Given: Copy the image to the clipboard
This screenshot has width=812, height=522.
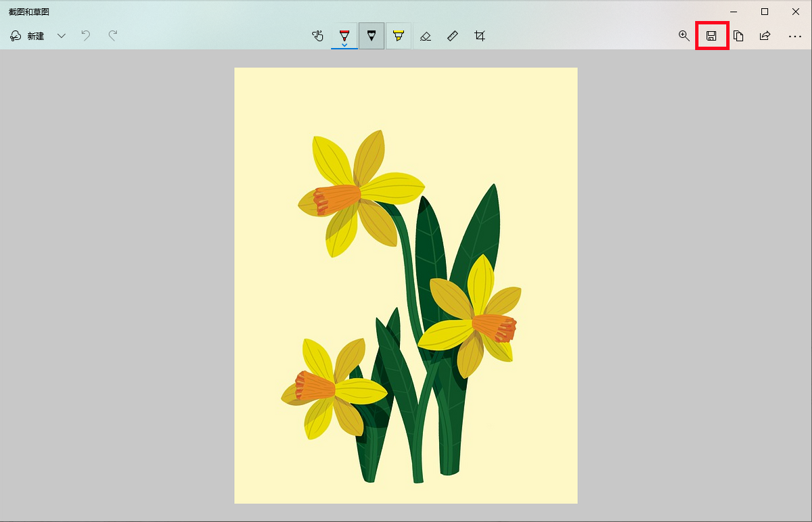Looking at the screenshot, I should [738, 36].
